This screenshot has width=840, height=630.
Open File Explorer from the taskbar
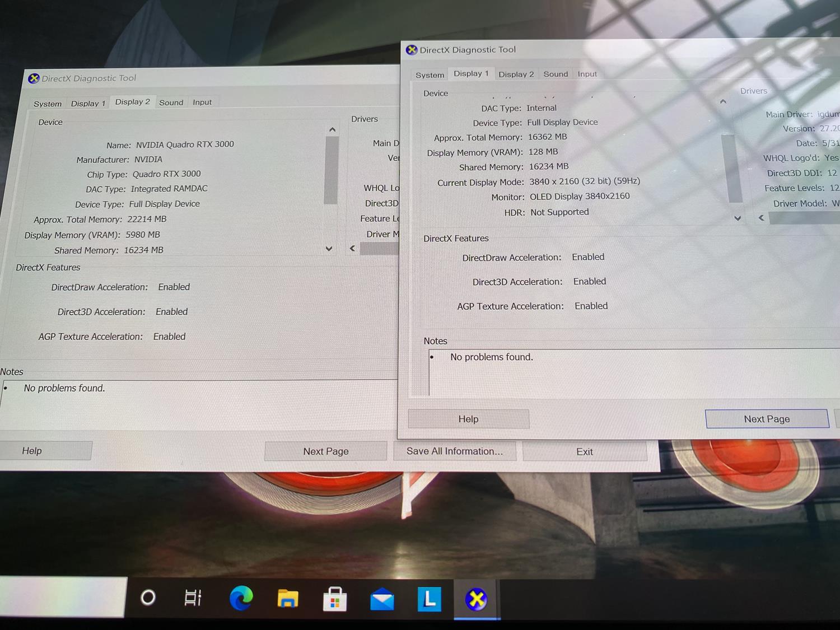(288, 599)
